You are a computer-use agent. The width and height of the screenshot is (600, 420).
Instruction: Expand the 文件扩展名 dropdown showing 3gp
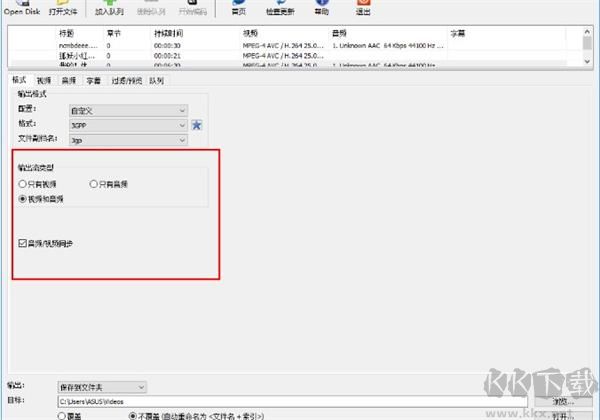pyautogui.click(x=128, y=140)
